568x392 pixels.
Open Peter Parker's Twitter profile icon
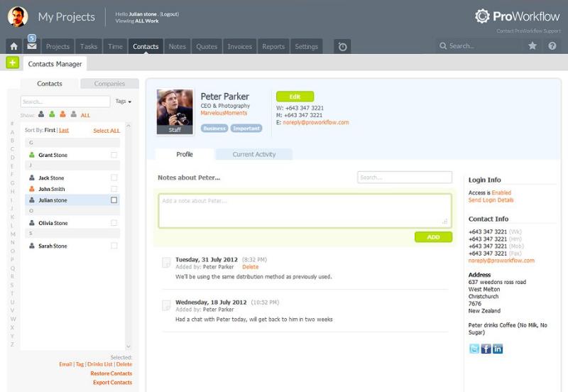pyautogui.click(x=474, y=349)
